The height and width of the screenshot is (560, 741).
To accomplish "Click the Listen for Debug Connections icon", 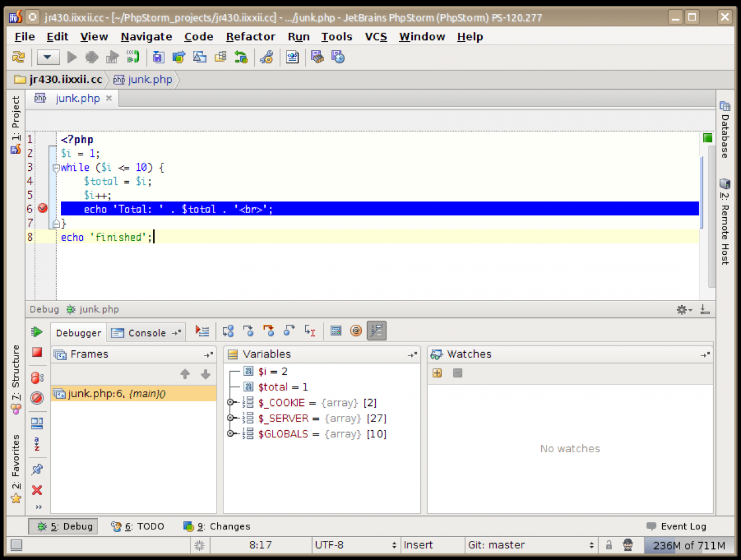I will click(133, 57).
